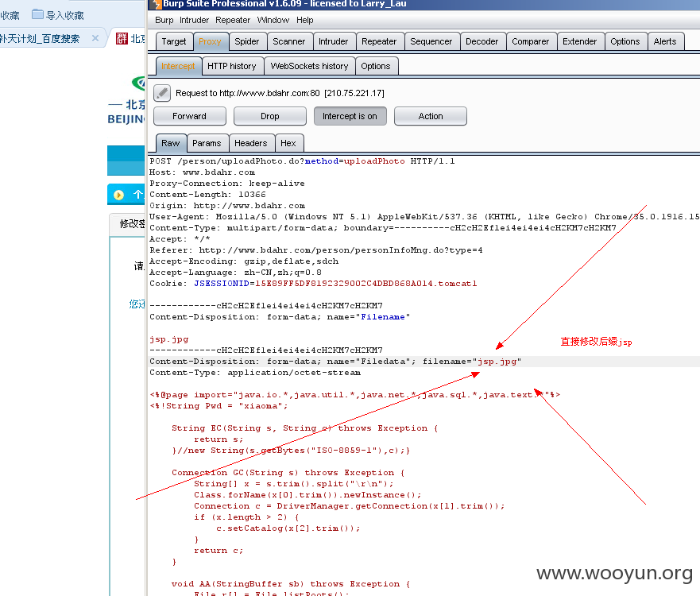Click the Host: www.bdahr.com header line
The height and width of the screenshot is (596, 700).
tap(203, 172)
